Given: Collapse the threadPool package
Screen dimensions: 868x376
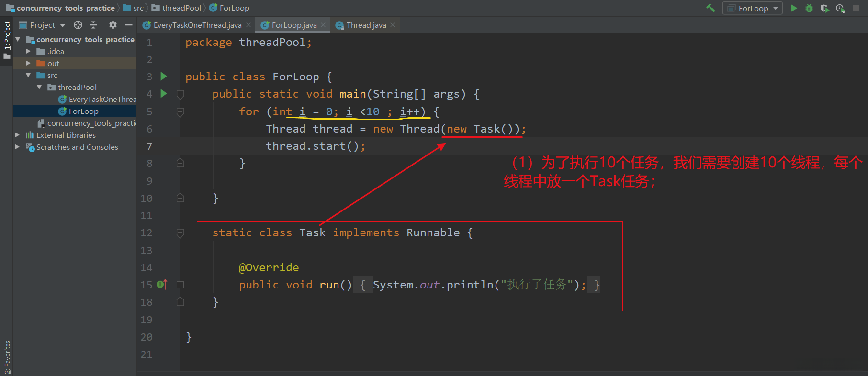Looking at the screenshot, I should [x=39, y=87].
